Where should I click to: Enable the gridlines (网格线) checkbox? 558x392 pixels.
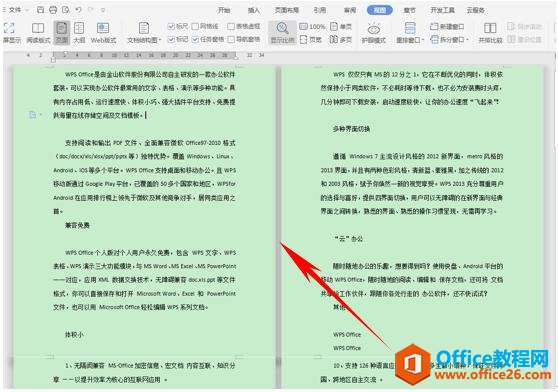coord(195,26)
